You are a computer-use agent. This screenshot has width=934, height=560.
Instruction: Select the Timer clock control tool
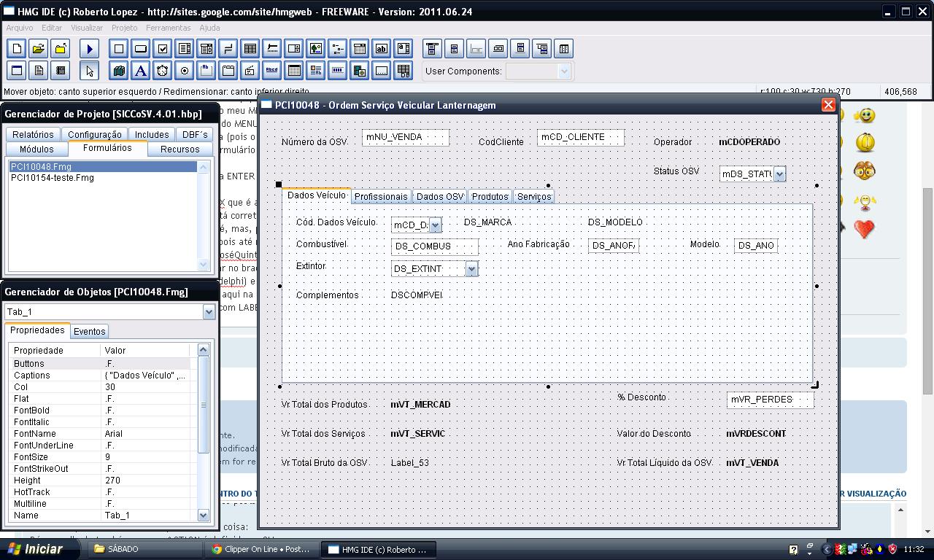[163, 71]
